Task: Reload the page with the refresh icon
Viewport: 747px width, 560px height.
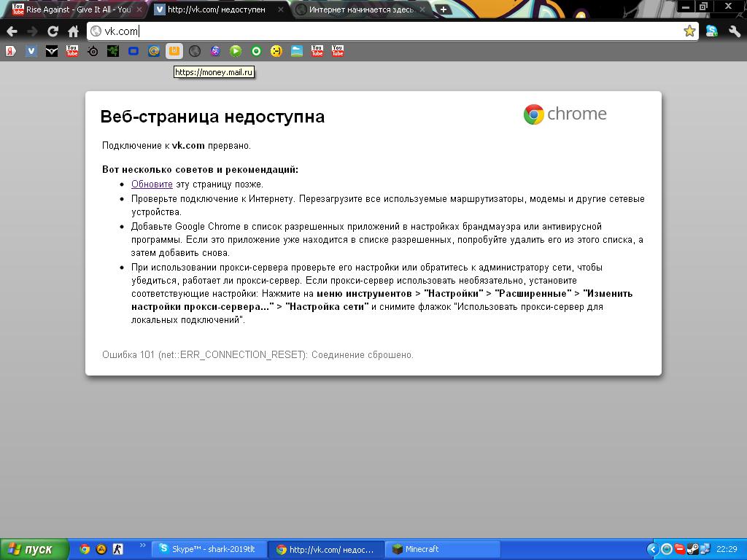Action: pos(53,31)
